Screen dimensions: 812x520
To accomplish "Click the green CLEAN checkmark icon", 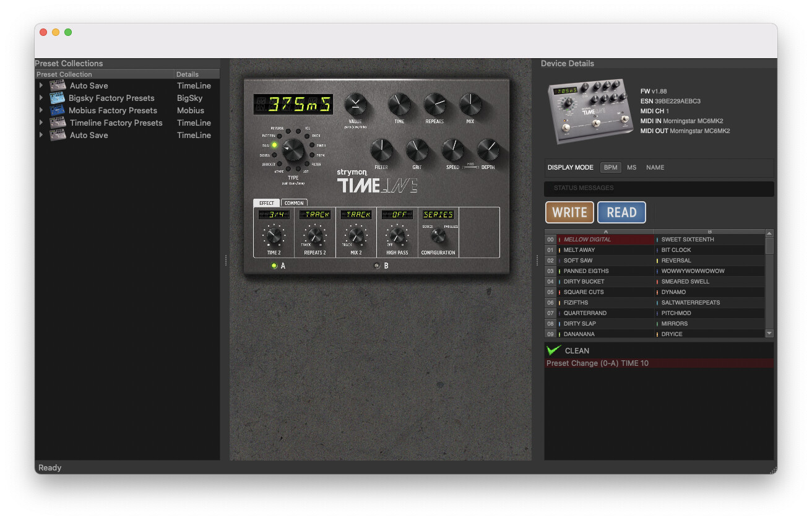I will [554, 350].
